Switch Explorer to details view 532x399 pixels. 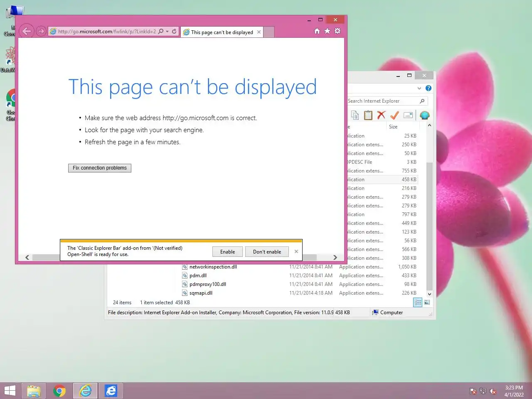coord(418,303)
